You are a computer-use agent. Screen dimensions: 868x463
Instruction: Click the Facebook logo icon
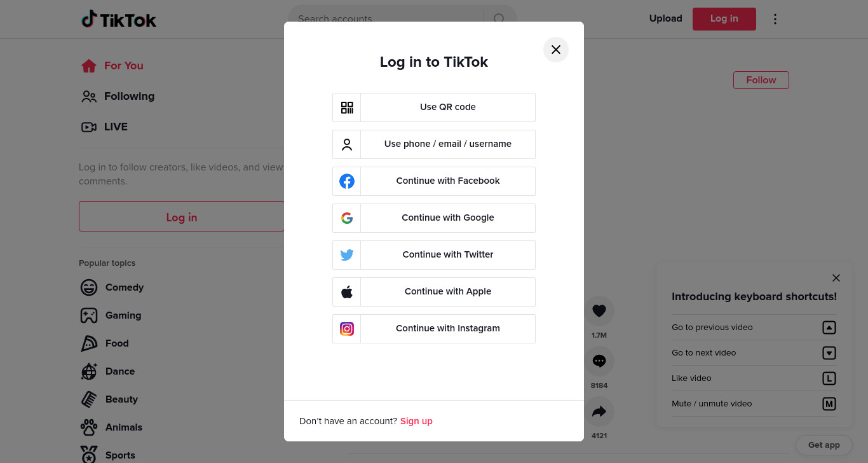347,181
